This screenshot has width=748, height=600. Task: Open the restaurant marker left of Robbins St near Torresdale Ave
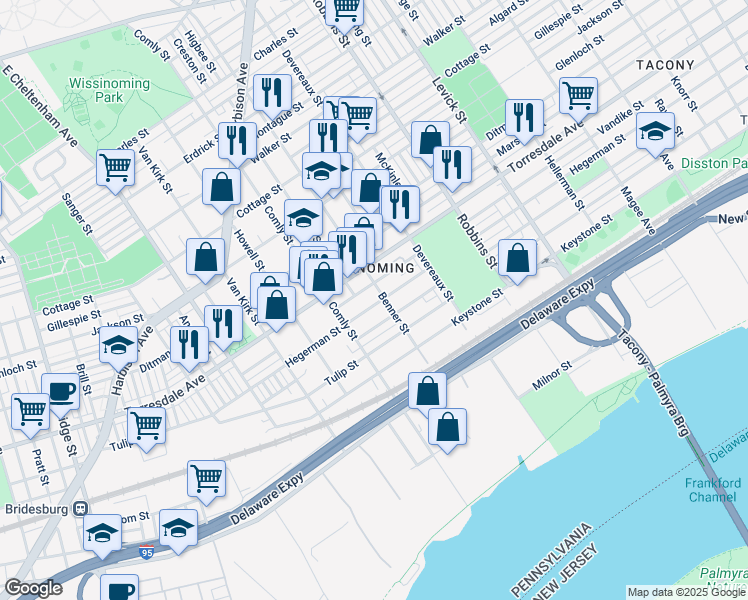452,167
